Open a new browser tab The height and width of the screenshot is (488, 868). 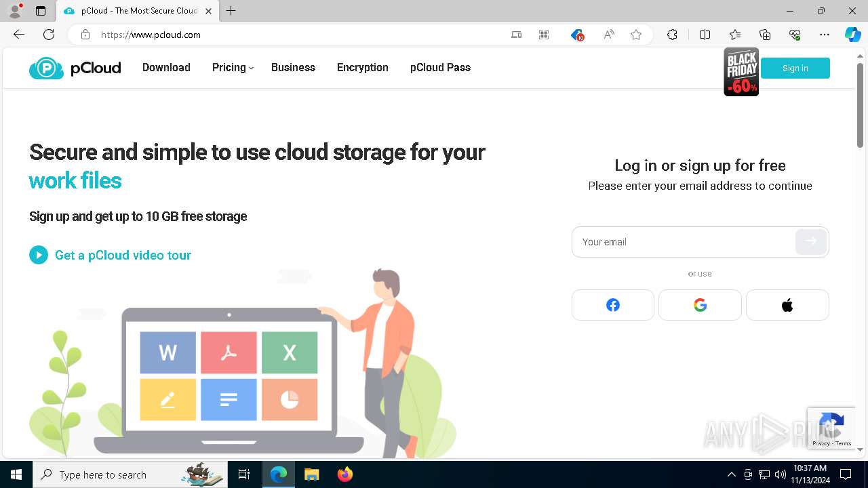click(231, 11)
